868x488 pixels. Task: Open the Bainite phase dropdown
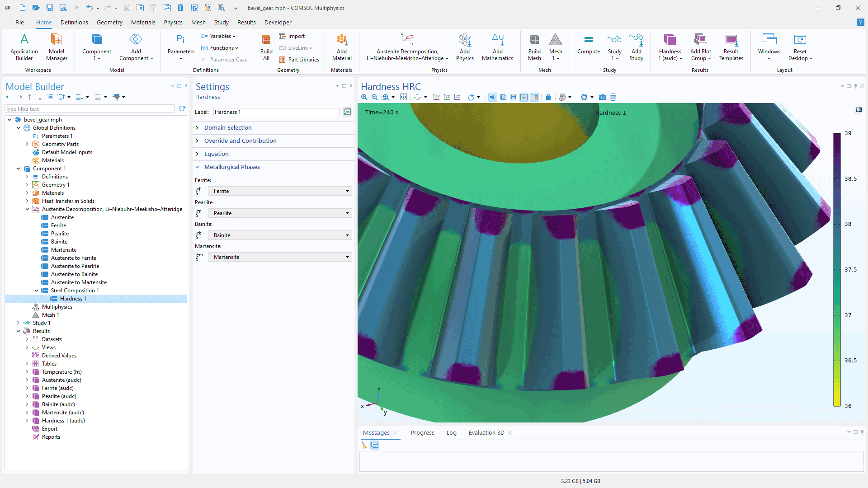coord(280,235)
